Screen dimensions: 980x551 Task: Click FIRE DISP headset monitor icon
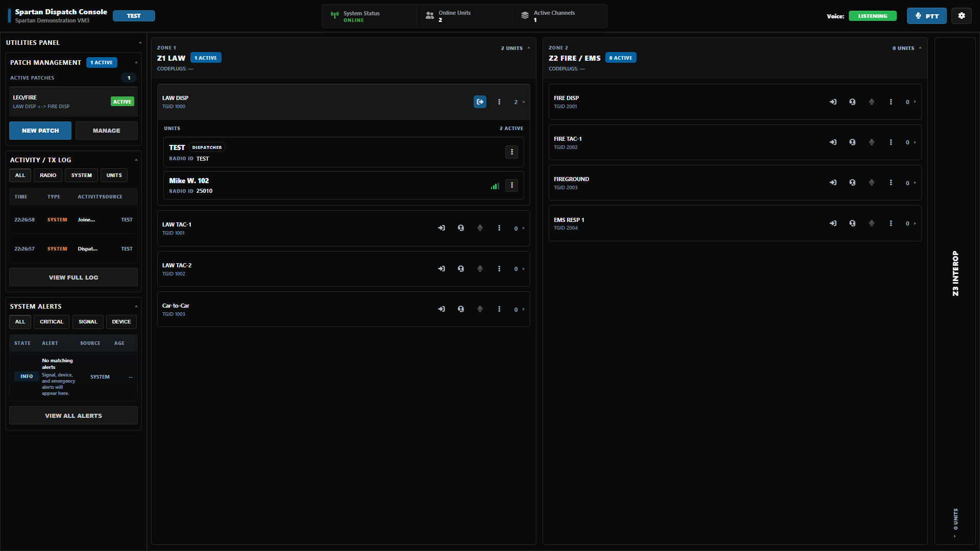852,102
